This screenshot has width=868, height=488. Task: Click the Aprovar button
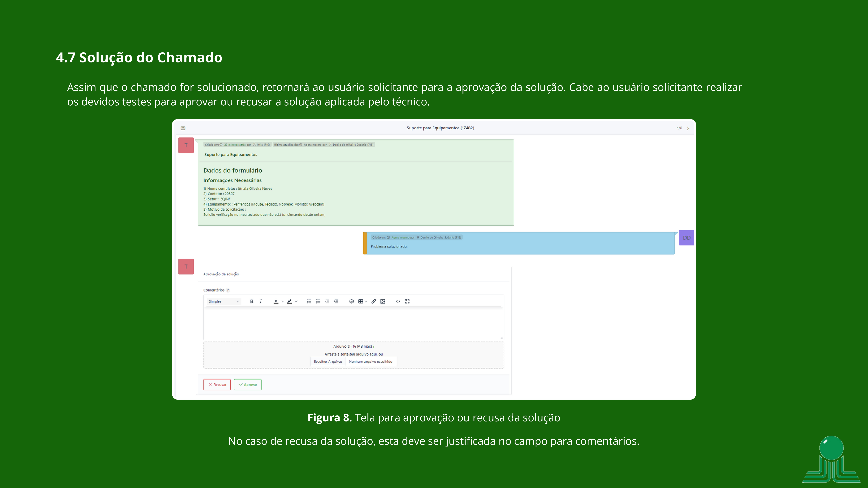click(248, 385)
